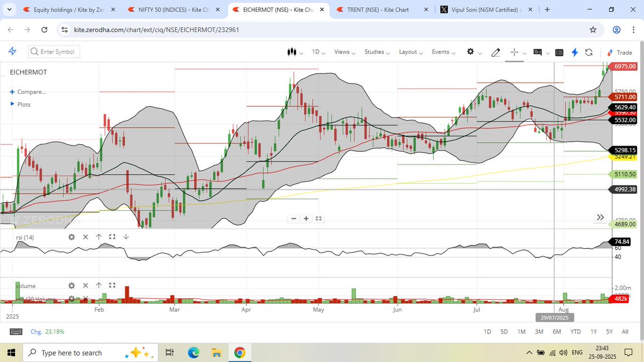Image resolution: width=644 pixels, height=362 pixels.
Task: Set range to 6M
Action: pos(557,331)
